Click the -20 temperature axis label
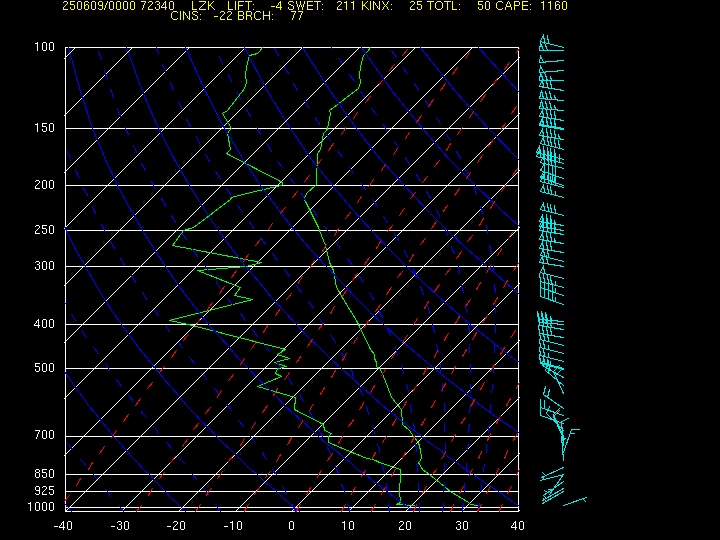The height and width of the screenshot is (540, 720). coord(176,526)
